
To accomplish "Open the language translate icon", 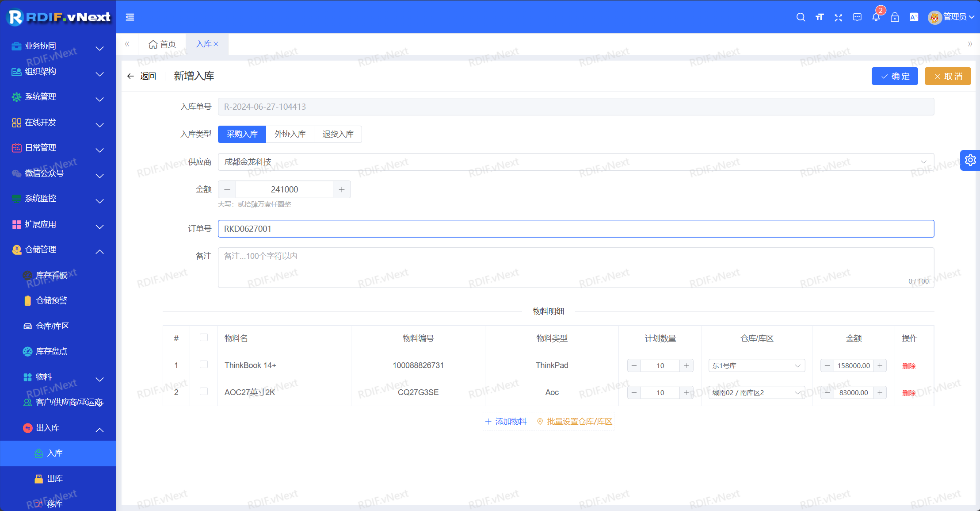I will [x=914, y=17].
